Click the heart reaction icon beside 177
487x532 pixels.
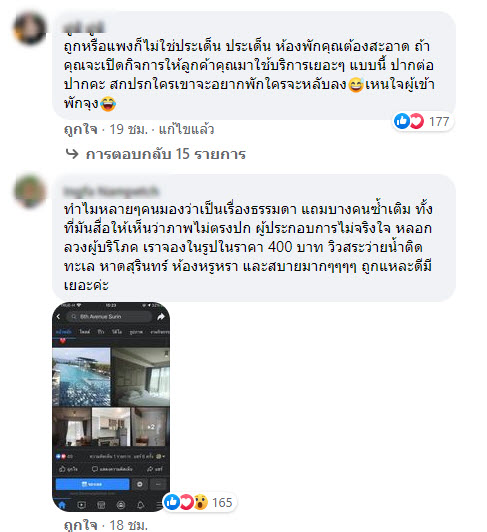pyautogui.click(x=416, y=121)
